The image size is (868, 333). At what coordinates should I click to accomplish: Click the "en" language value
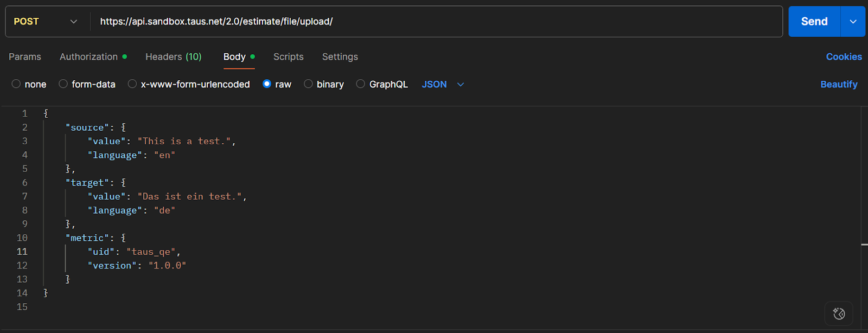[x=164, y=155]
